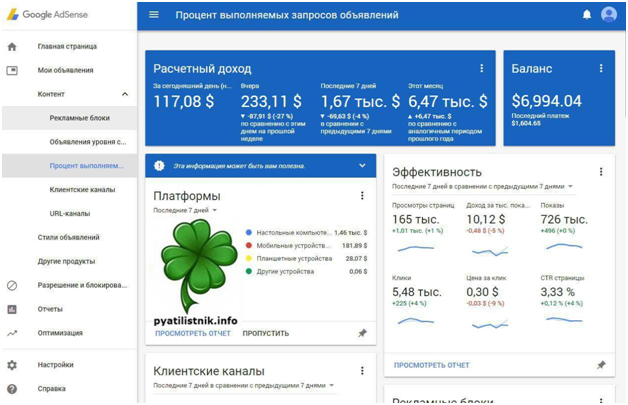The width and height of the screenshot is (628, 405).
Task: Open Другие продукты sidebar item
Action: pyautogui.click(x=66, y=261)
